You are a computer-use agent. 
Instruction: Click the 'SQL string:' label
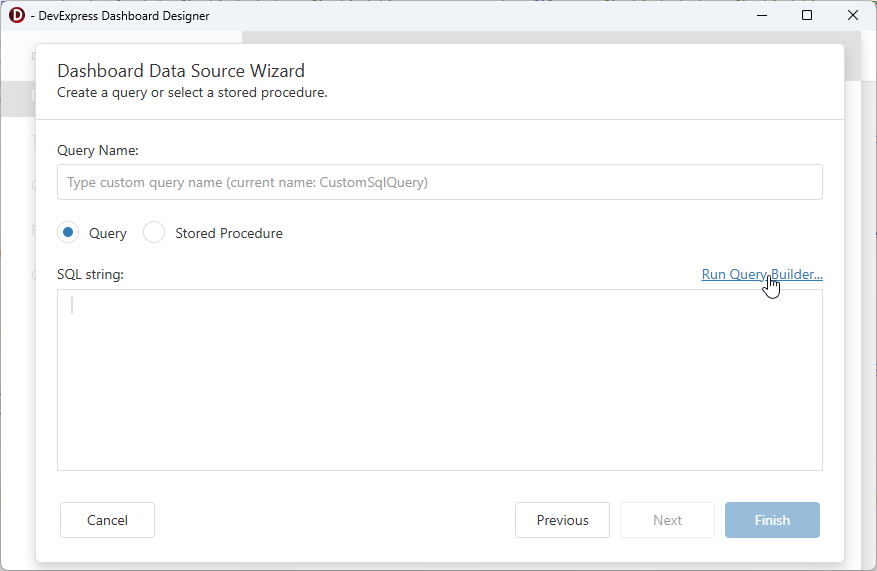pos(91,275)
